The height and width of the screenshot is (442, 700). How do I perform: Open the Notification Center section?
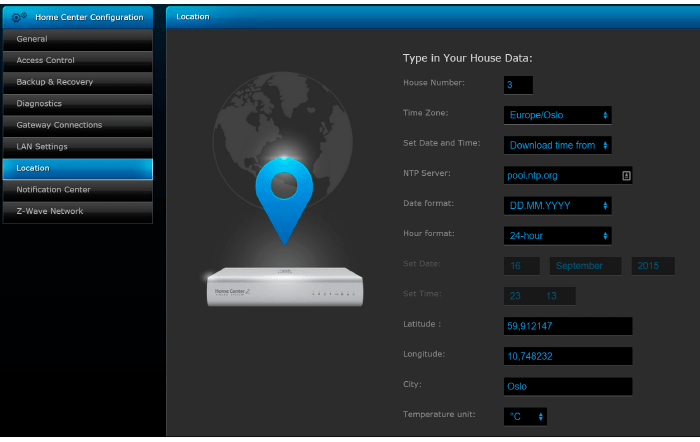[x=77, y=190]
